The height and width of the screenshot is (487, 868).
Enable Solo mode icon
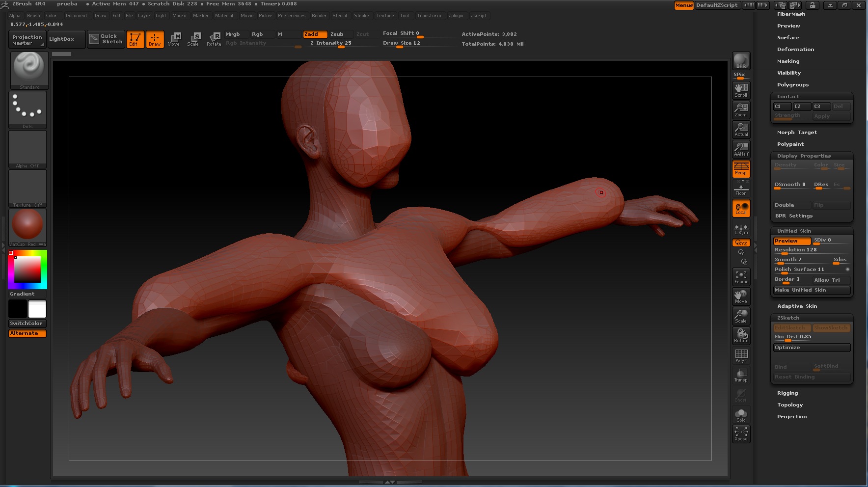click(x=741, y=415)
